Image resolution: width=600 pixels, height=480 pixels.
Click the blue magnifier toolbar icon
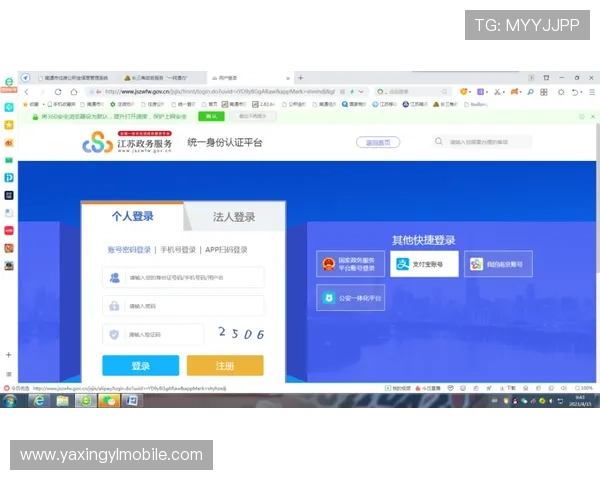click(530, 92)
